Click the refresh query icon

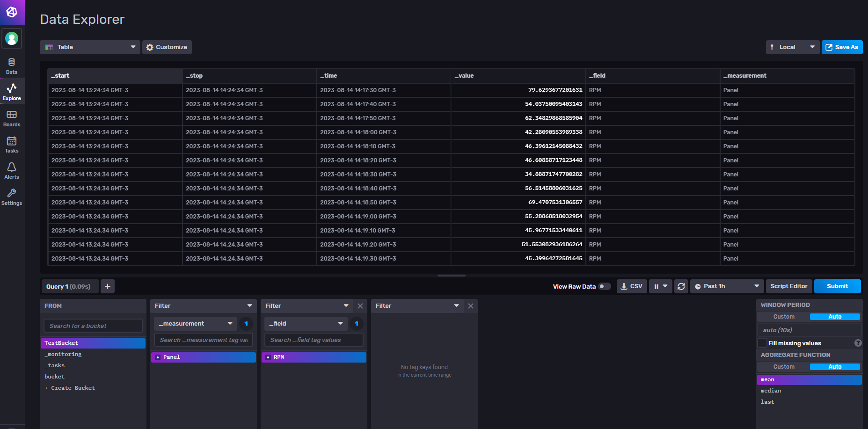pyautogui.click(x=681, y=286)
